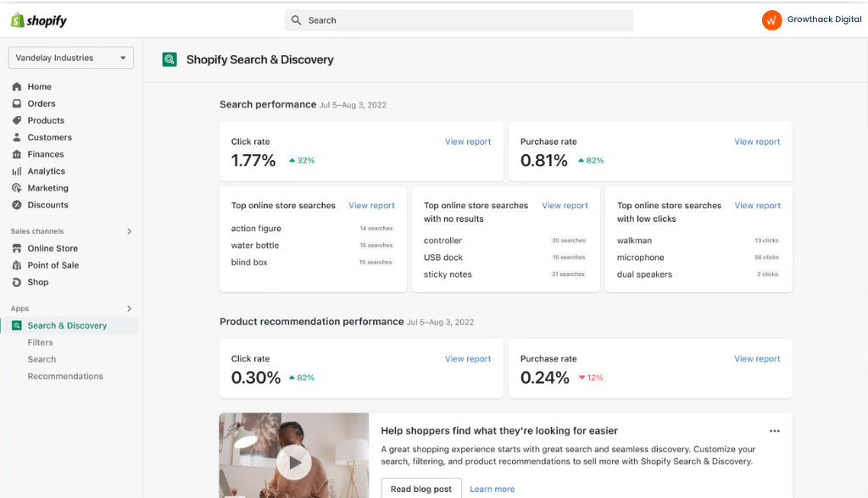Click the Search & Discovery page header icon
Image resolution: width=868 pixels, height=498 pixels.
pos(170,59)
